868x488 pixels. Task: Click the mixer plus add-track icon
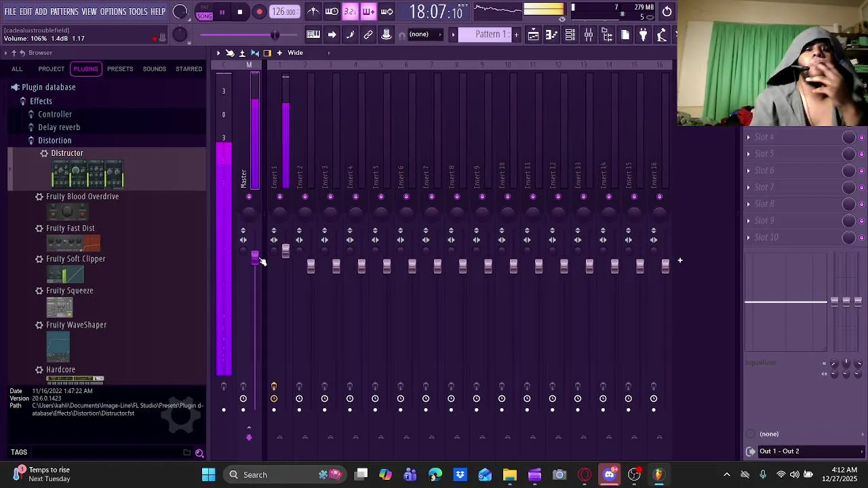coord(279,53)
